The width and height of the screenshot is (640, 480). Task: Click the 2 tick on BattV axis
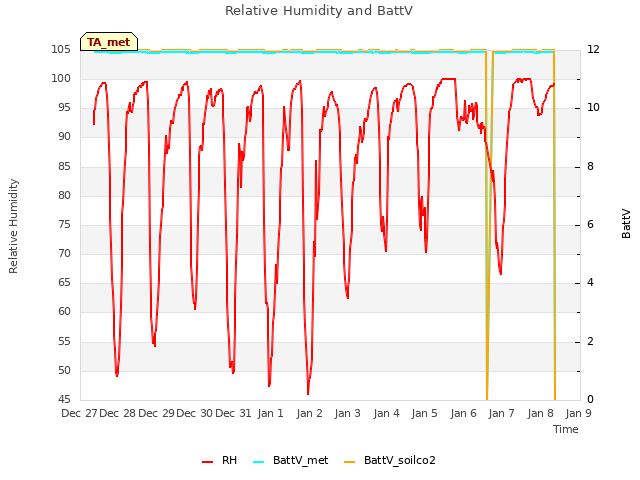click(x=590, y=342)
